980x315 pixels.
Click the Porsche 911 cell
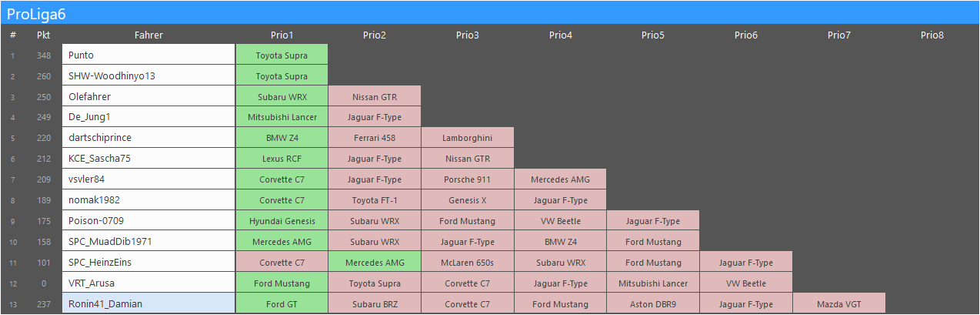click(x=468, y=179)
